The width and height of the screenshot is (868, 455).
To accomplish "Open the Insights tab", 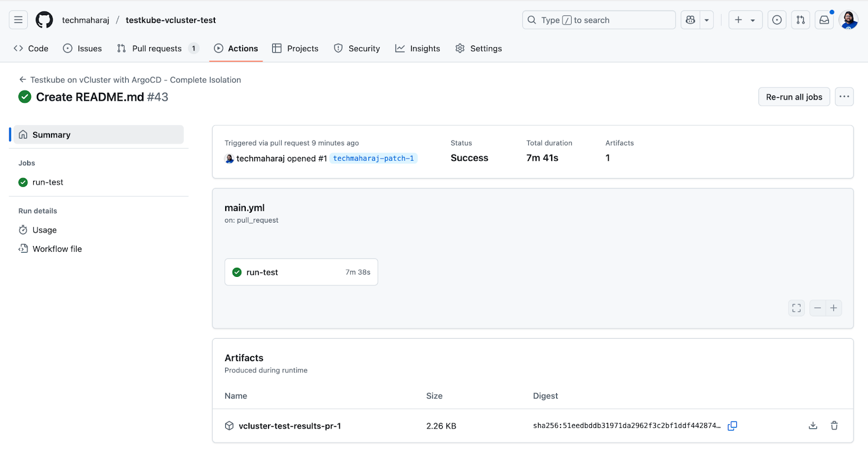I will point(418,48).
